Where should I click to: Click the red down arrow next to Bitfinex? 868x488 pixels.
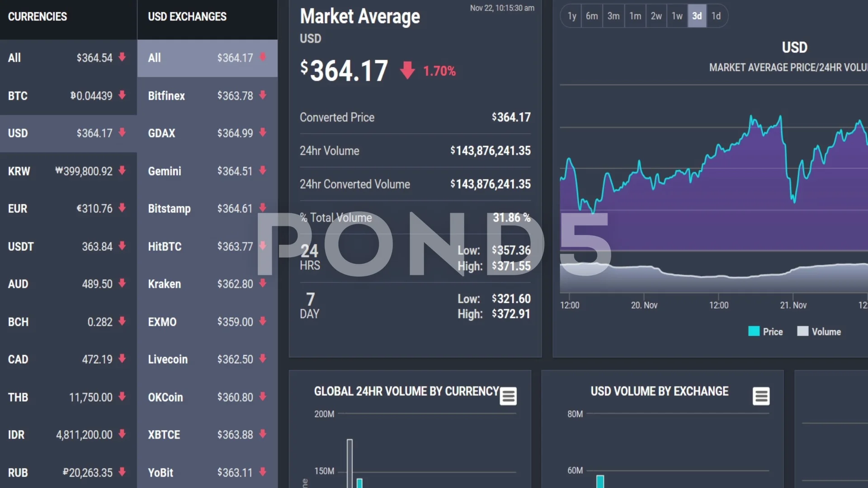click(264, 95)
